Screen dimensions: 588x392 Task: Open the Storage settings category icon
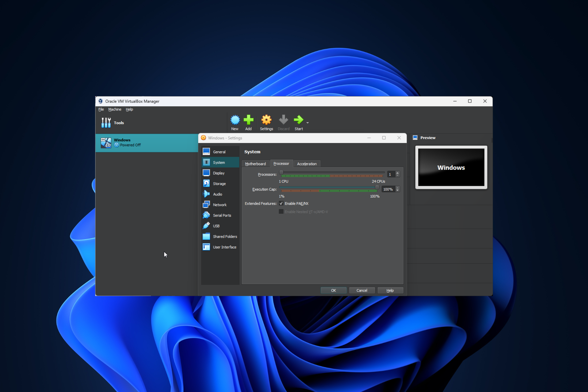(206, 183)
